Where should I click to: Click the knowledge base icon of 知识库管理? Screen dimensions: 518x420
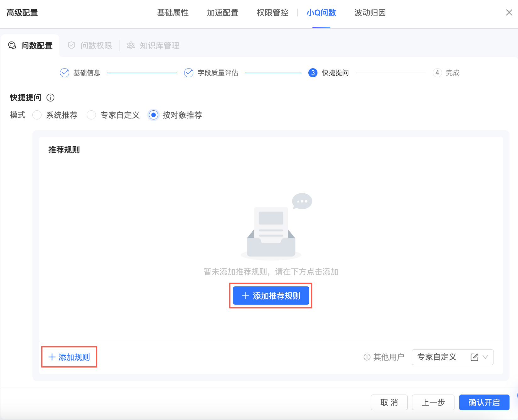(131, 46)
